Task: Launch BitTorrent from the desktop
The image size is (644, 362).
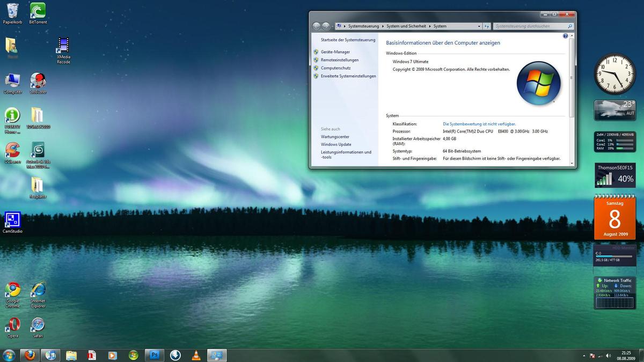Action: point(38,13)
